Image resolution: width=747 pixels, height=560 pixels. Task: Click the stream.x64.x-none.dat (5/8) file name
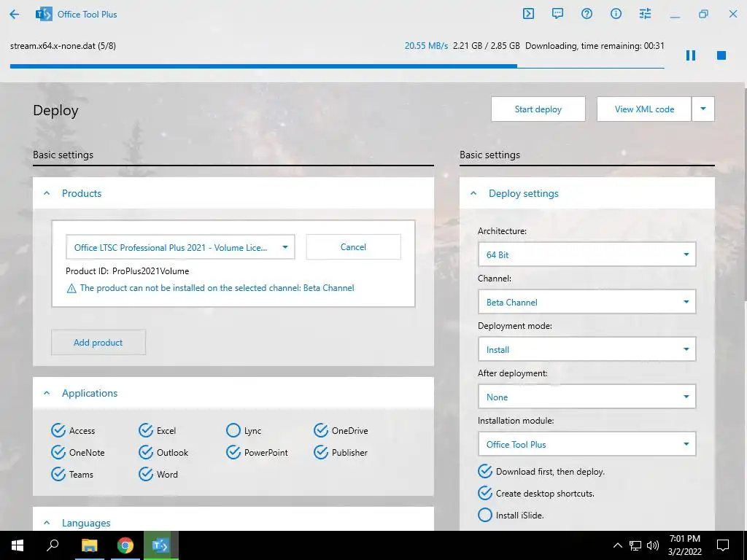[63, 46]
